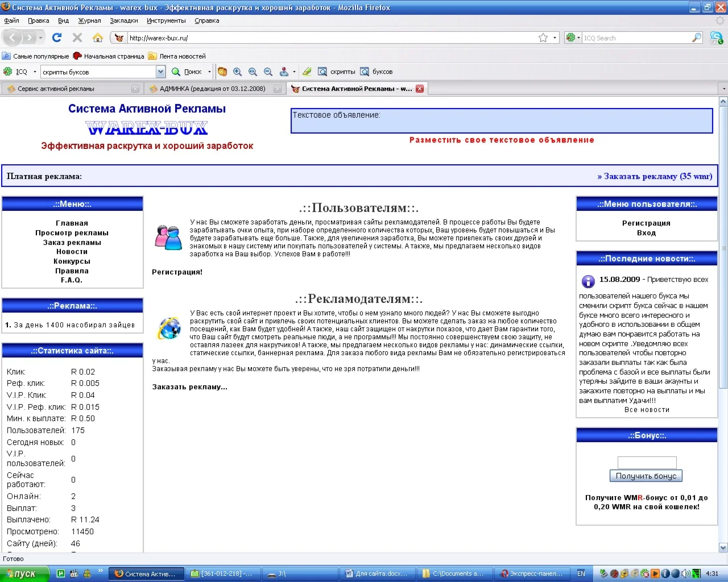Click the bookmark star in address bar

[x=543, y=38]
